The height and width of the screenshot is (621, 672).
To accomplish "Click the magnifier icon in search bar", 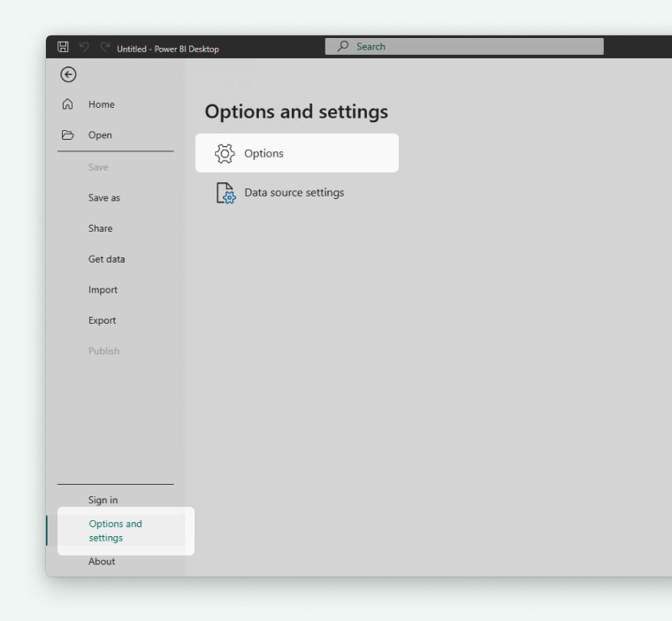I will [343, 47].
